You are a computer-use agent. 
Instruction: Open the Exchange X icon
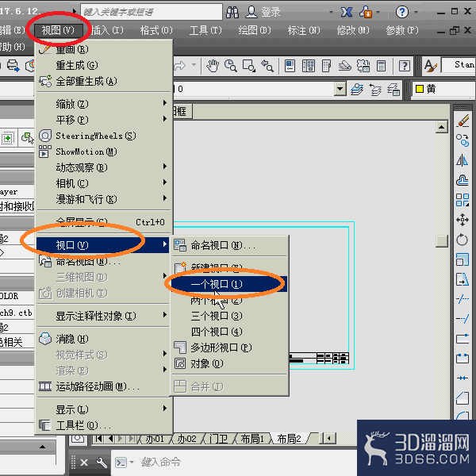coord(347,12)
